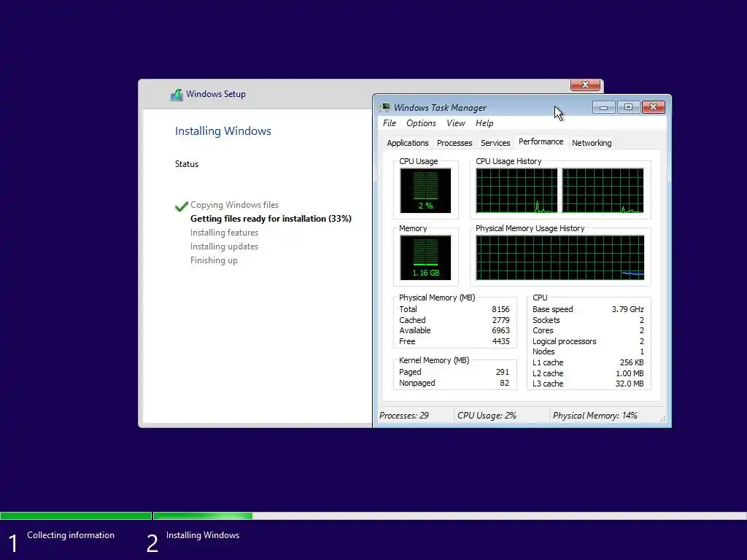This screenshot has width=747, height=560.
Task: Close the Windows Task Manager window
Action: pyautogui.click(x=653, y=107)
